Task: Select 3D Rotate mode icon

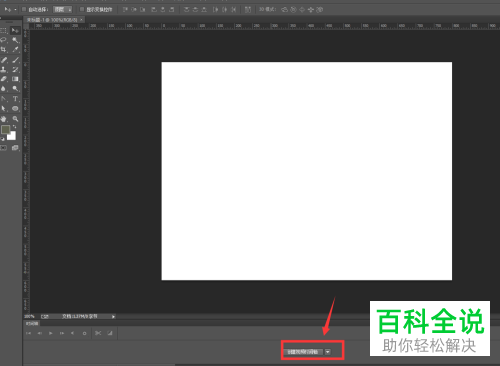Action: pyautogui.click(x=284, y=10)
